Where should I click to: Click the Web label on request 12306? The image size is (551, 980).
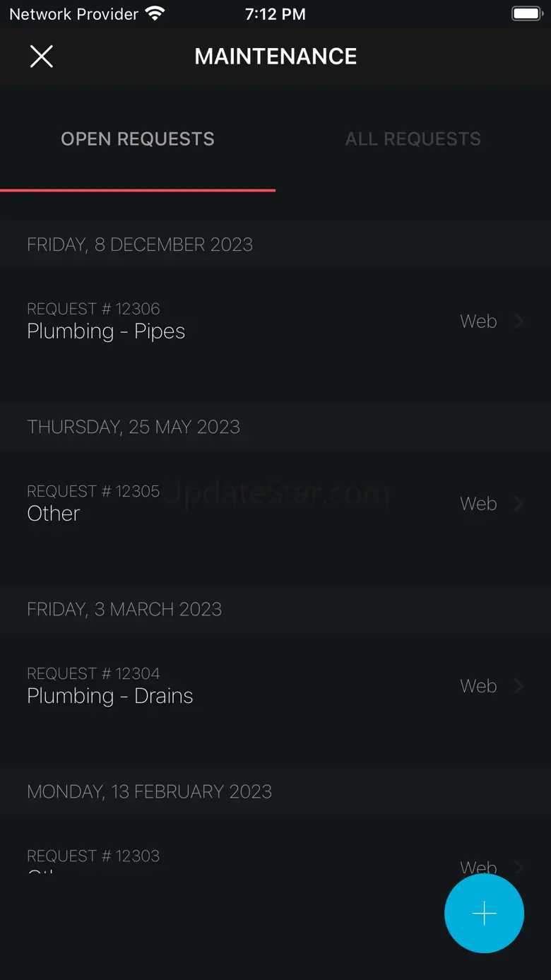pyautogui.click(x=478, y=321)
